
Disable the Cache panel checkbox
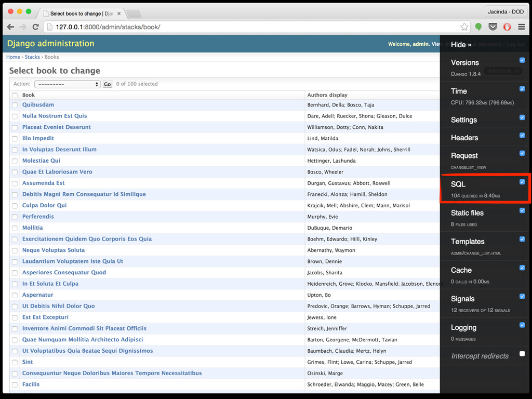(522, 268)
